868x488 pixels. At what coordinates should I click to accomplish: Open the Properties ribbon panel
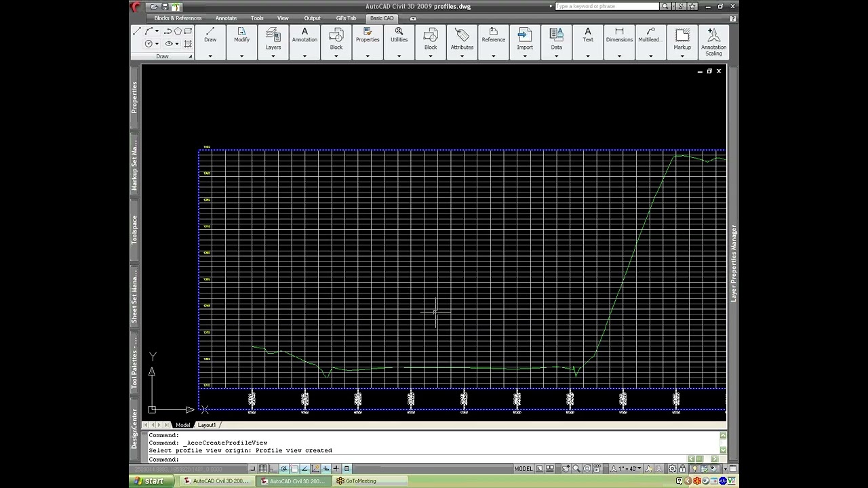tap(368, 42)
